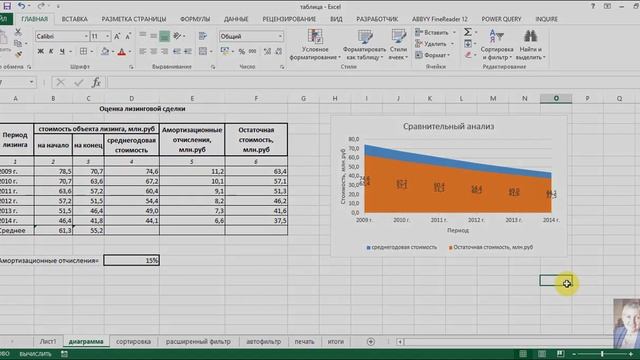
Task: Copy the selection using the copy icon
Action: [18, 43]
